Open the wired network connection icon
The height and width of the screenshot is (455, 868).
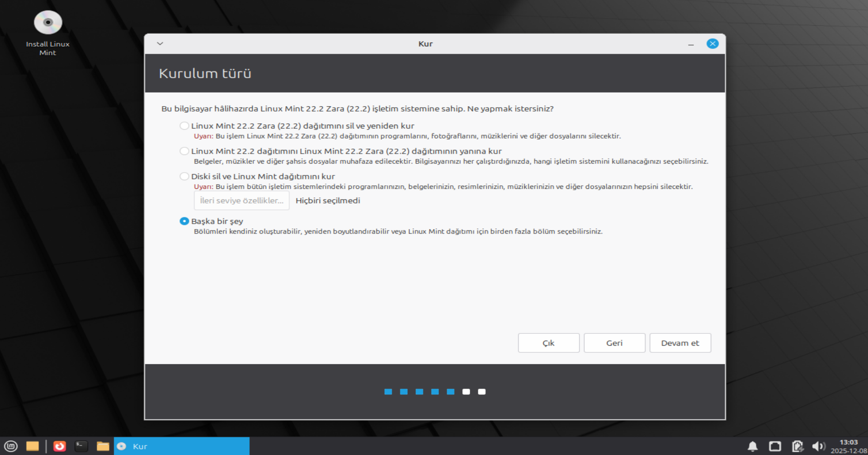pos(775,446)
